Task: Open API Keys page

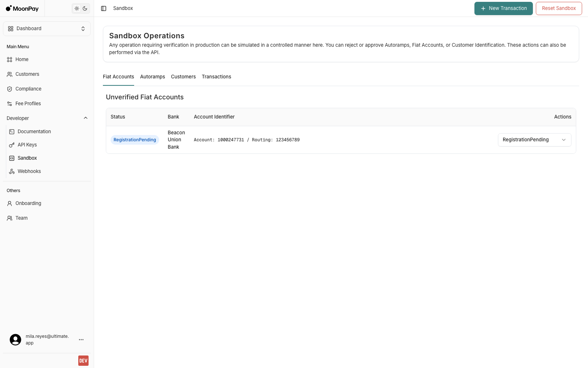Action: coord(49,145)
